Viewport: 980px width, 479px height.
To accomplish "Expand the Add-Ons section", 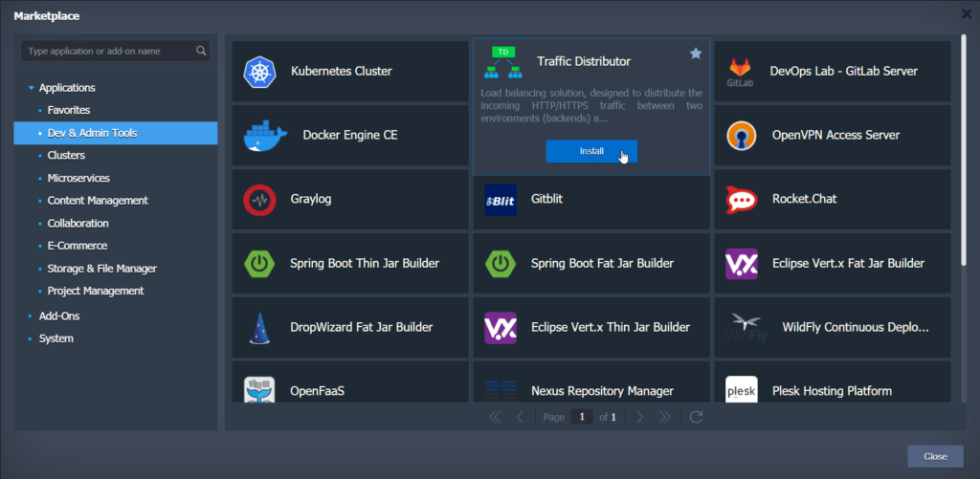I will point(30,316).
